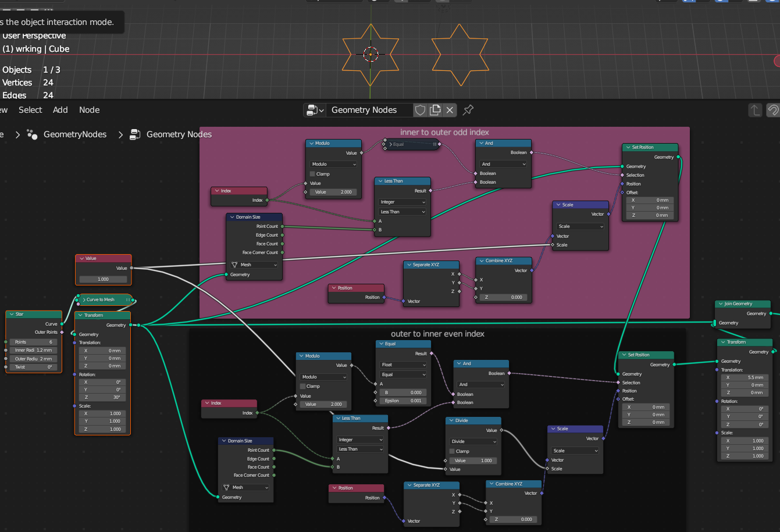This screenshot has width=780, height=532.
Task: Open the Node menu
Action: 89,110
